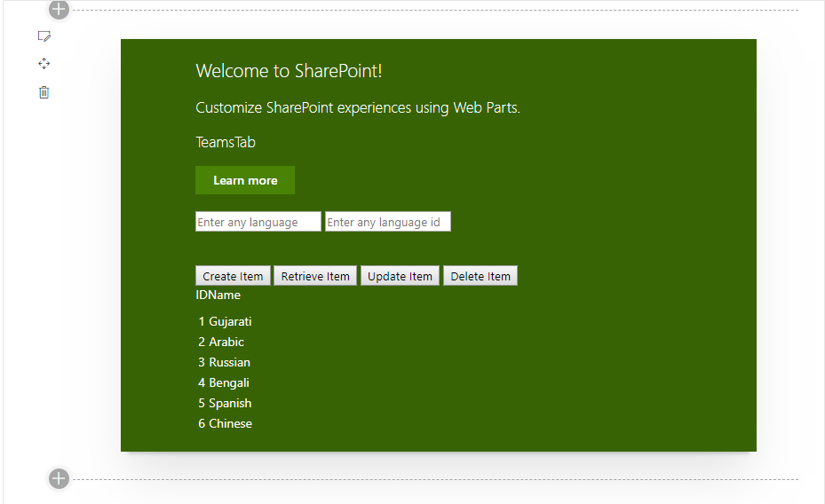Click the TeamsTab text
The image size is (825, 504).
(x=226, y=143)
